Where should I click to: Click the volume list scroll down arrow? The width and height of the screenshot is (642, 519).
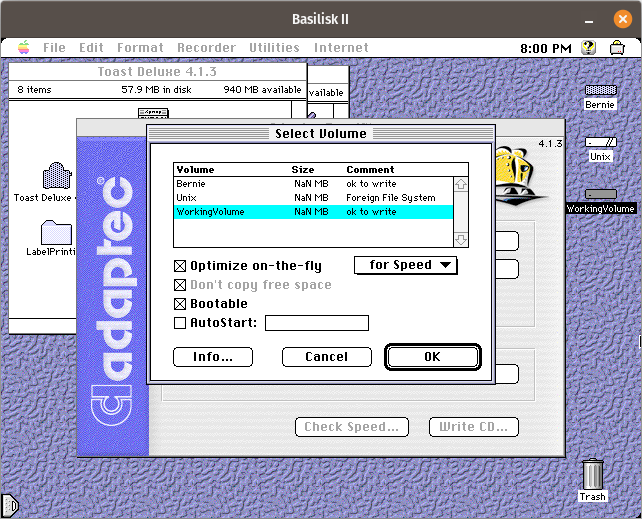461,239
